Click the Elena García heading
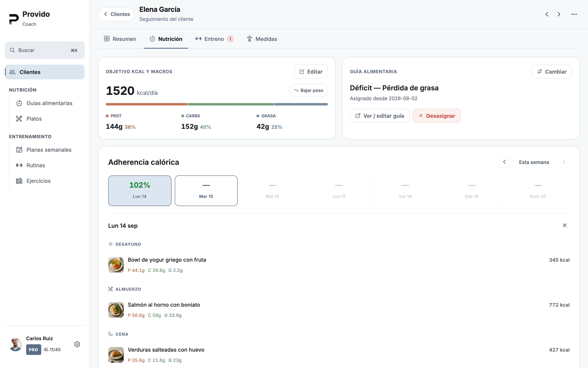Screen dimensions: 588x368 [x=160, y=9]
